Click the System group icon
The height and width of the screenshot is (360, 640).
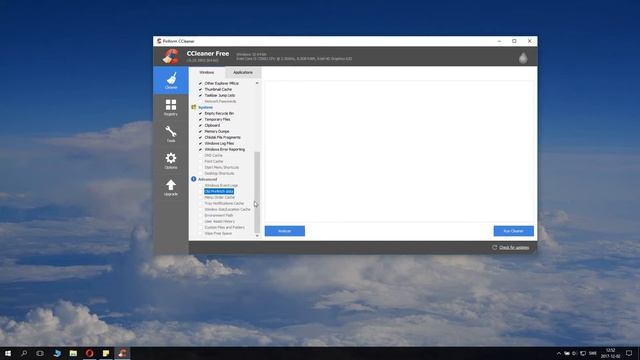click(x=194, y=107)
